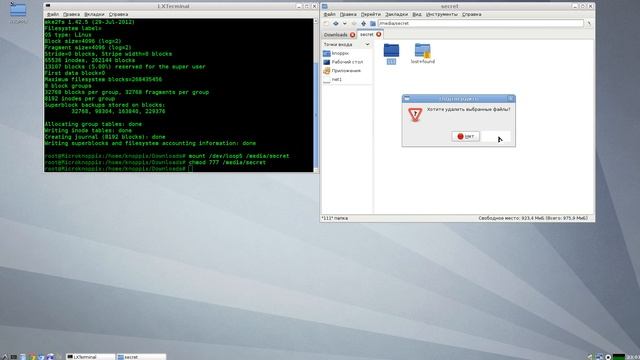Open the Справка menu in LXTerminal
Image resolution: width=640 pixels, height=360 pixels.
118,14
